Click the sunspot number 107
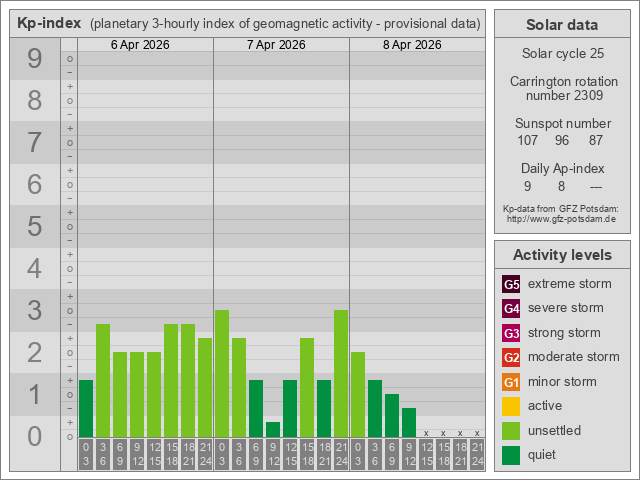 [528, 141]
